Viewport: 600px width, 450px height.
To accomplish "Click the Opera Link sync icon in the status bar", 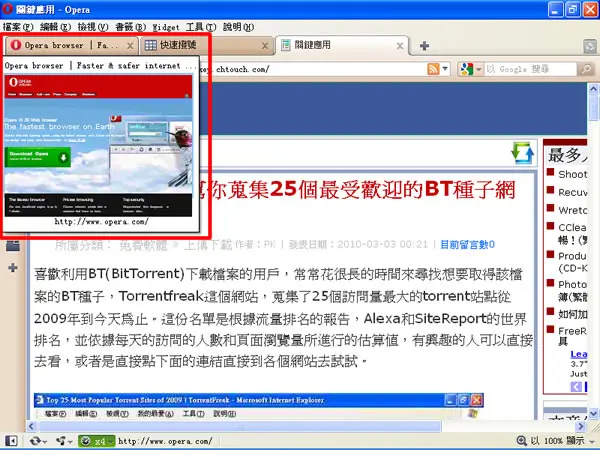I will [x=37, y=441].
